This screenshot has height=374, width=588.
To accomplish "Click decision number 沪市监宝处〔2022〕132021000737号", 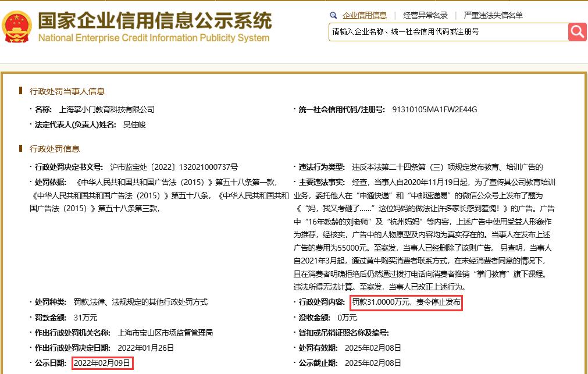I will pos(174,167).
